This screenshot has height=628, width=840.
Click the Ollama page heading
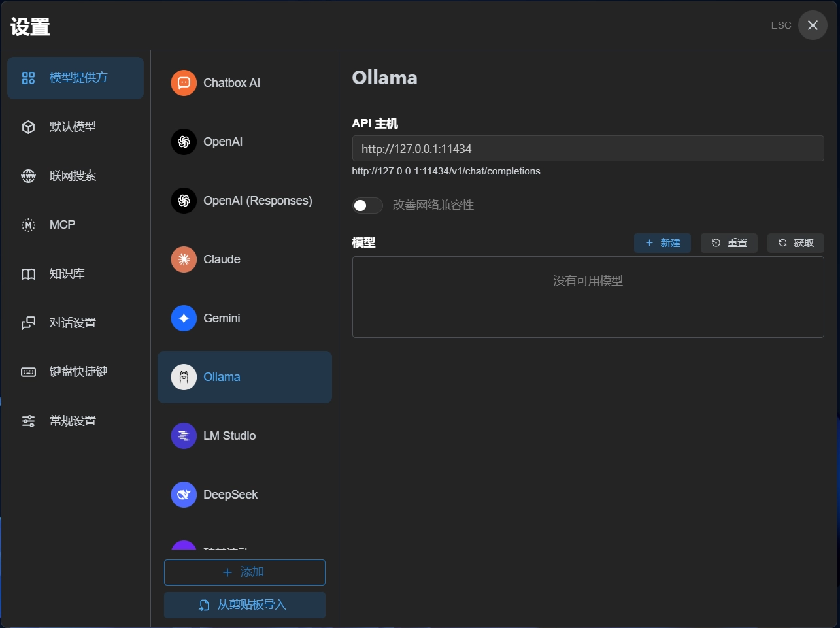384,78
